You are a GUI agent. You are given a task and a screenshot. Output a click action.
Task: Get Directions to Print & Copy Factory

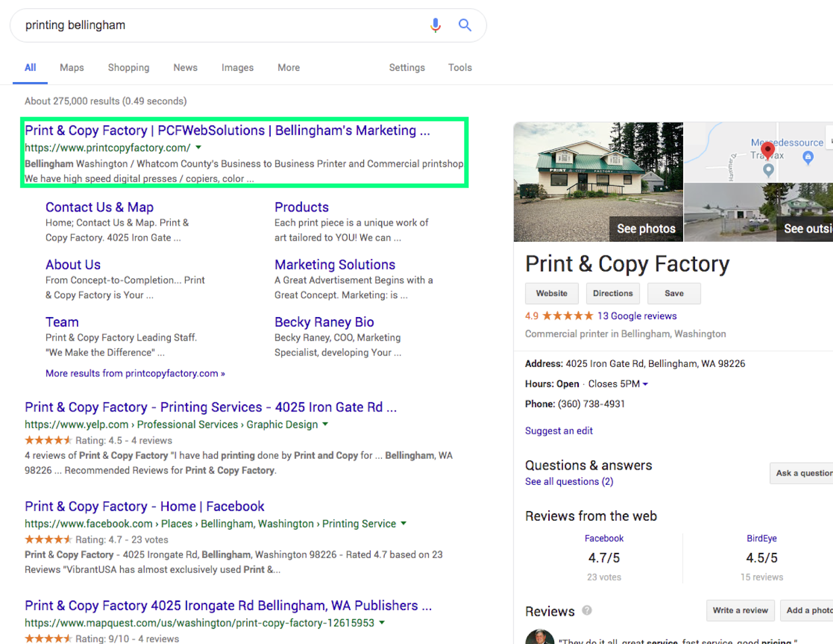[613, 294]
